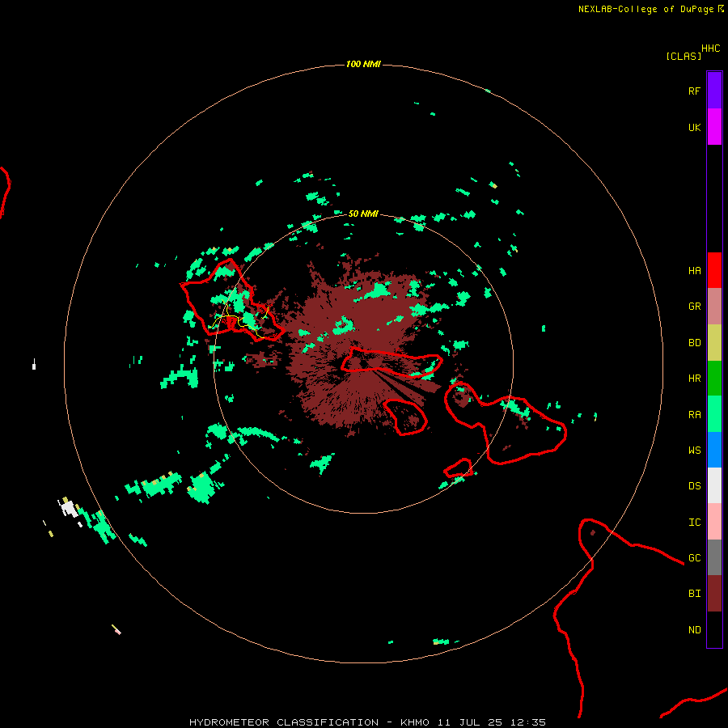Screen dimensions: 728x728
Task: Click the UK magenta legend swatch
Action: click(x=714, y=127)
